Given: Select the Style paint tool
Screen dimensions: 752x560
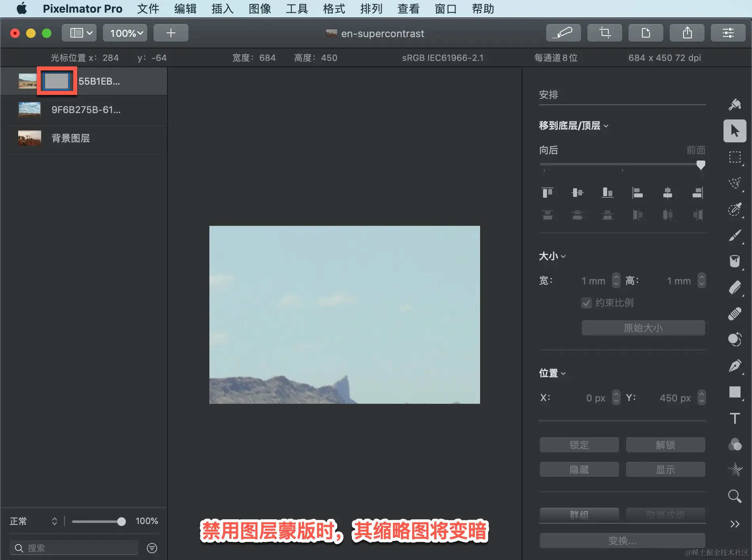Looking at the screenshot, I should tap(735, 104).
